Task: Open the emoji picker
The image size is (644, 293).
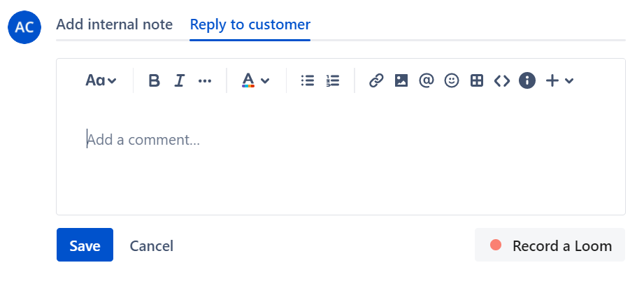Action: pos(452,80)
